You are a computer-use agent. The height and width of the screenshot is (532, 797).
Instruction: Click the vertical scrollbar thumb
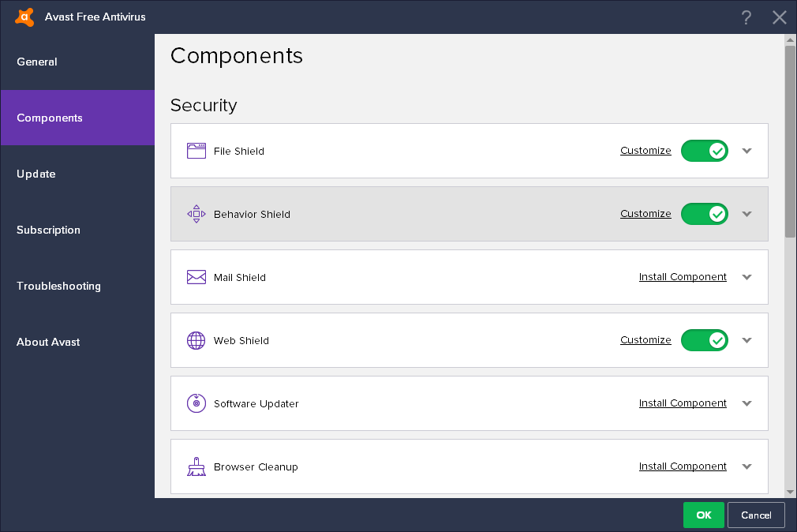[x=790, y=140]
